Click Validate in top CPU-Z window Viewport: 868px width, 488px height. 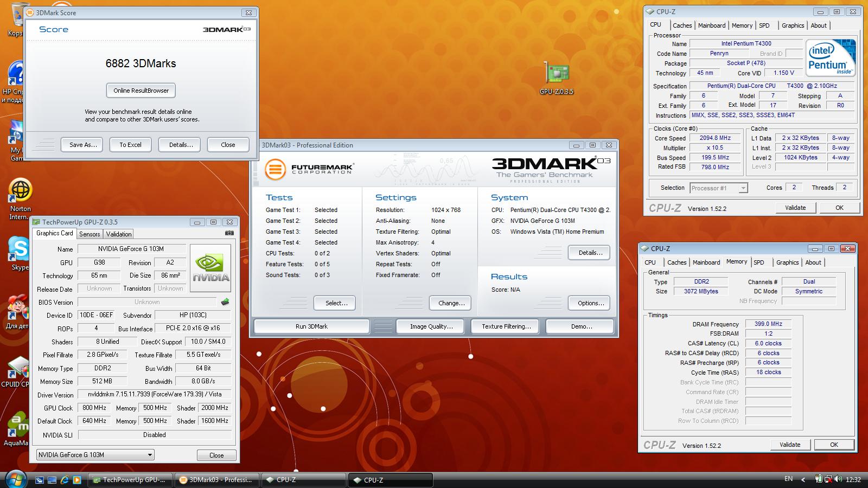coord(795,208)
